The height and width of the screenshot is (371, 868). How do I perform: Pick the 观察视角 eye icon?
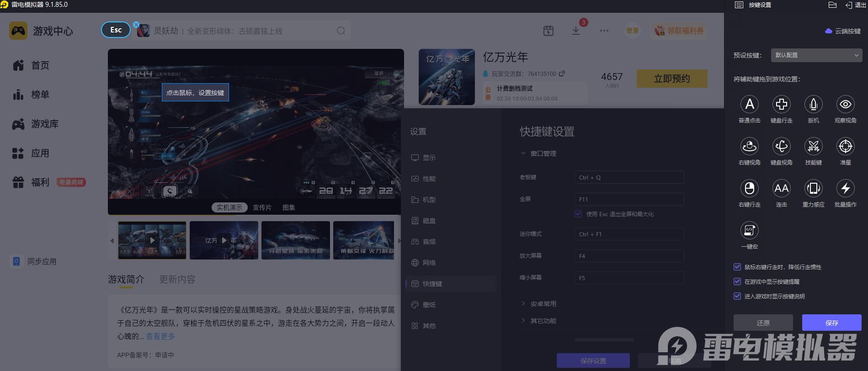tap(845, 105)
